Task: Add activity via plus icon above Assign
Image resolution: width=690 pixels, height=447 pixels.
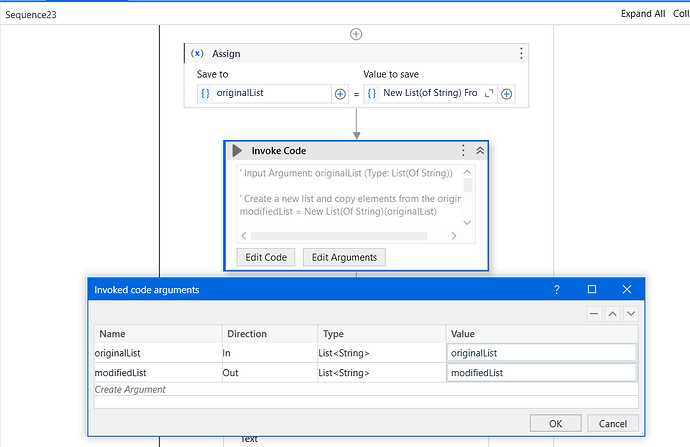Action: (356, 34)
